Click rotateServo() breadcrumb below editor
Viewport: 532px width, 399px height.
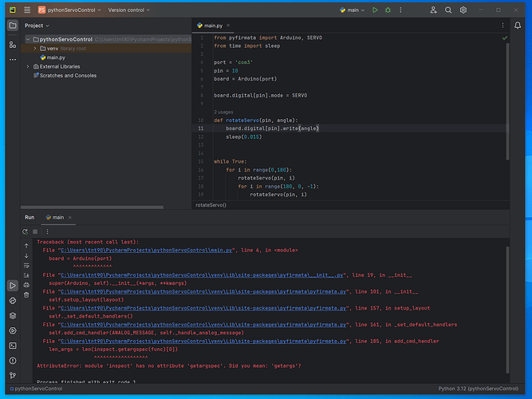(x=211, y=205)
